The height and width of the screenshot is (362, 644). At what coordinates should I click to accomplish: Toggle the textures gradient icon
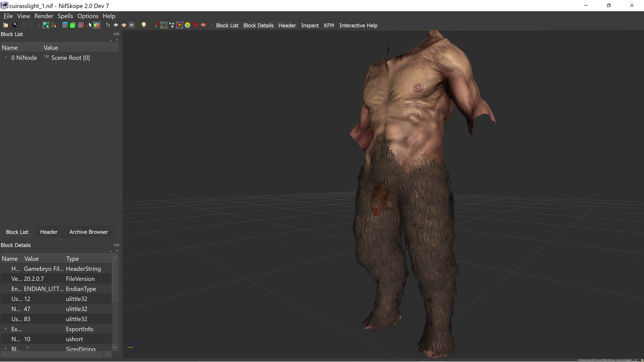179,25
